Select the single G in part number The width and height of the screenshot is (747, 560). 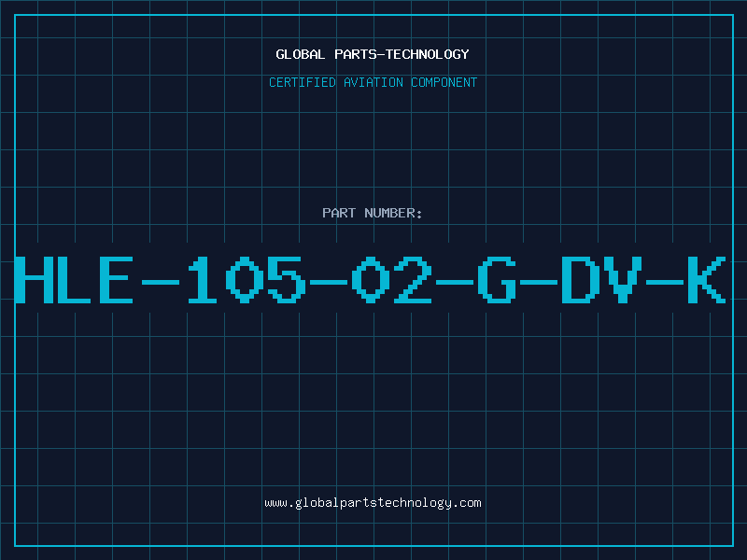497,279
